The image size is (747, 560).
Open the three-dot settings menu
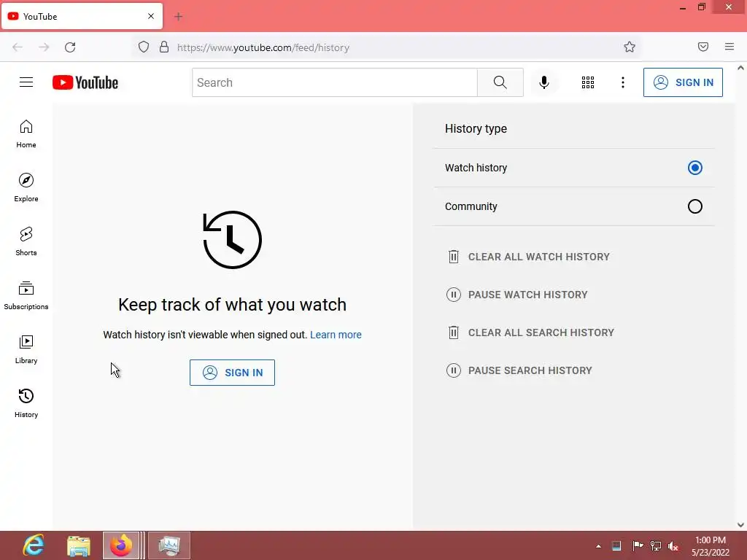pos(623,82)
